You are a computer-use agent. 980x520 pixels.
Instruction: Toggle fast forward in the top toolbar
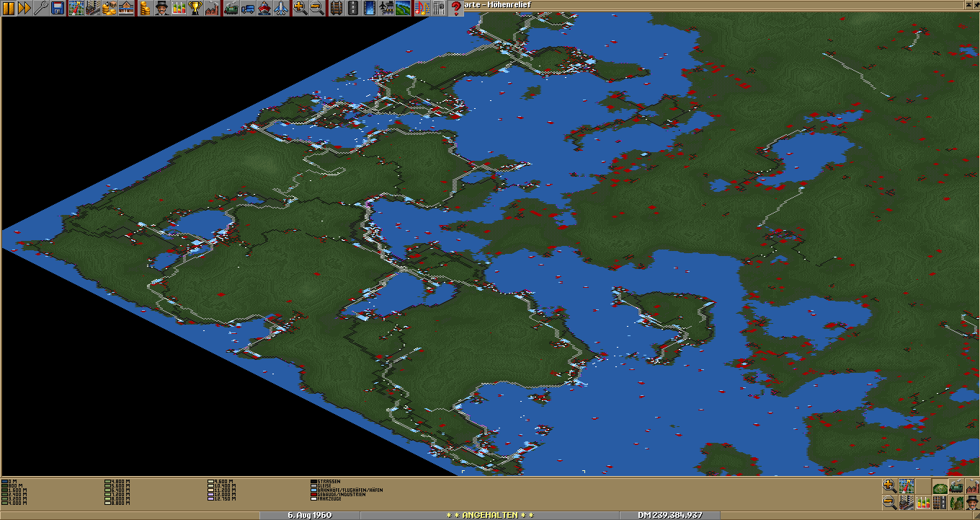tap(24, 8)
